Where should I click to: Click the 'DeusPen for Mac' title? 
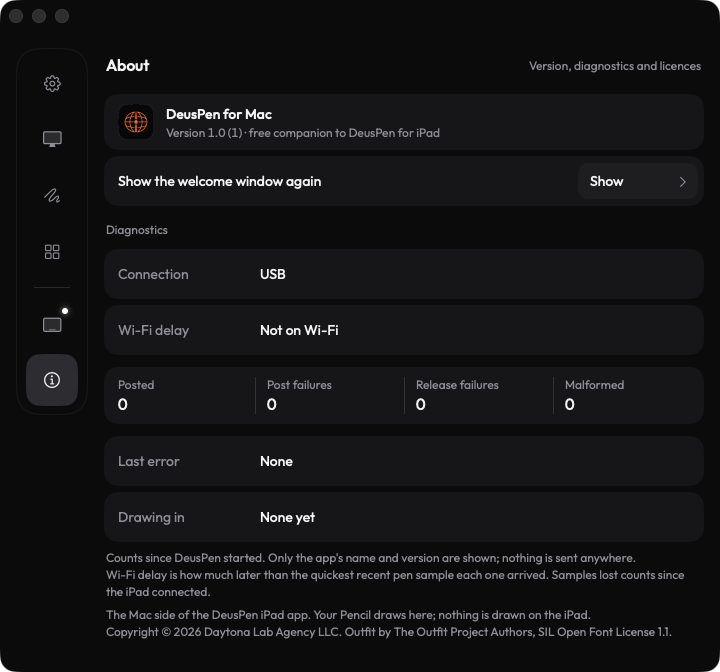tap(219, 114)
